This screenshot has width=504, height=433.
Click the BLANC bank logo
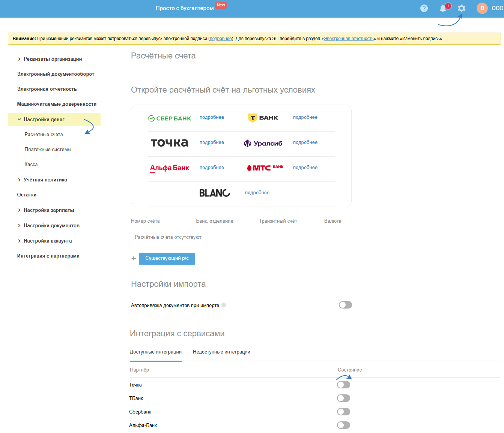pyautogui.click(x=215, y=193)
